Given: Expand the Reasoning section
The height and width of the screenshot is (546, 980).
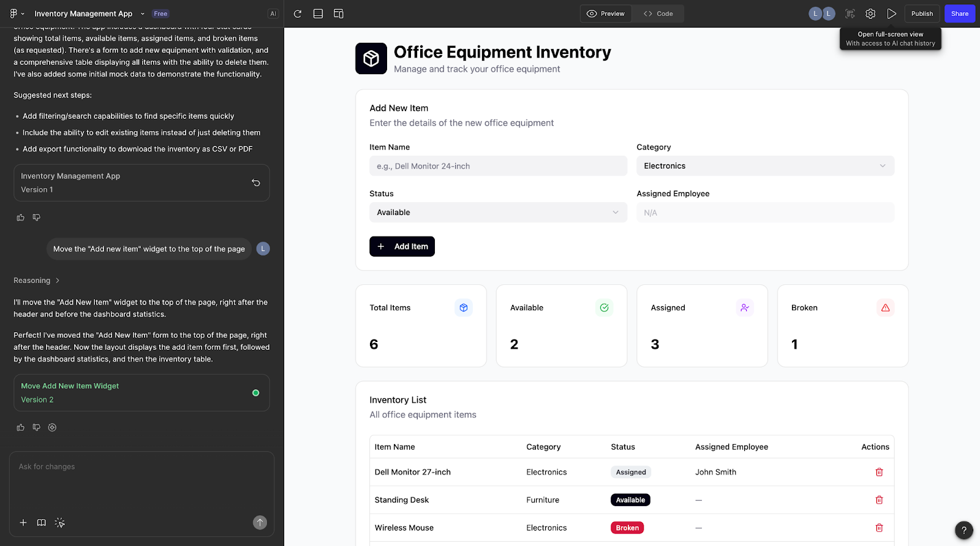Looking at the screenshot, I should (37, 281).
